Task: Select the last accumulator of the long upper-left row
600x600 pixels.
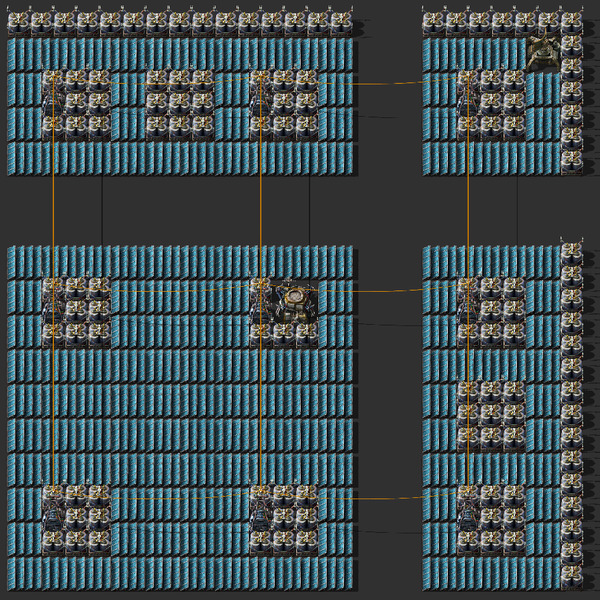Action: (341, 23)
